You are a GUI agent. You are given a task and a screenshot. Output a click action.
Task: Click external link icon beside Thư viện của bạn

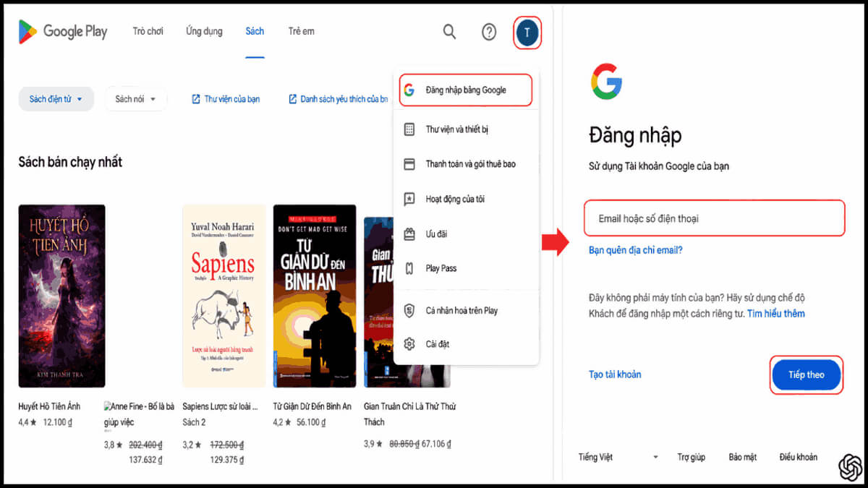196,99
